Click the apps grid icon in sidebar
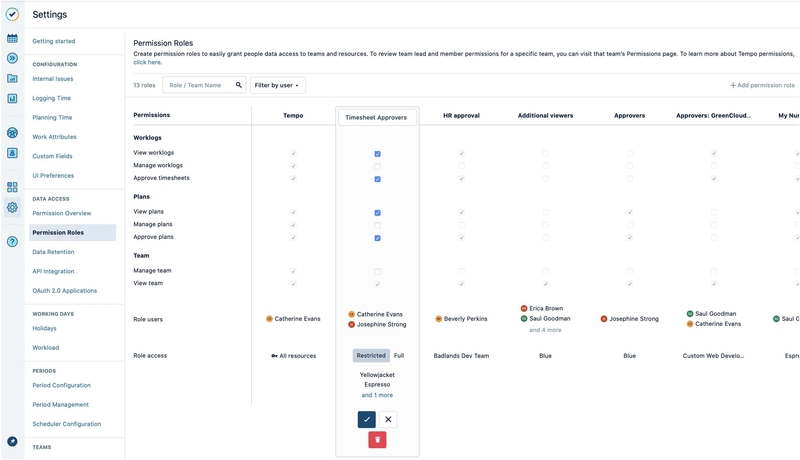Screen dimensions: 800x460 tap(12, 187)
